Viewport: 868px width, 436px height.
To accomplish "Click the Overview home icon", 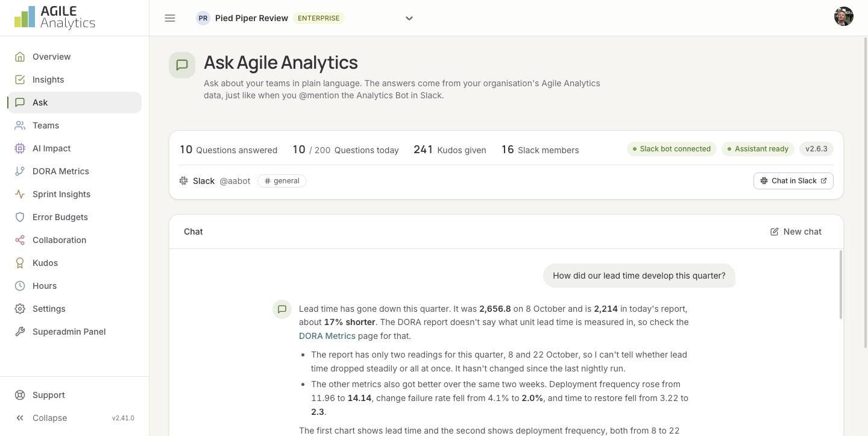I will coord(20,57).
